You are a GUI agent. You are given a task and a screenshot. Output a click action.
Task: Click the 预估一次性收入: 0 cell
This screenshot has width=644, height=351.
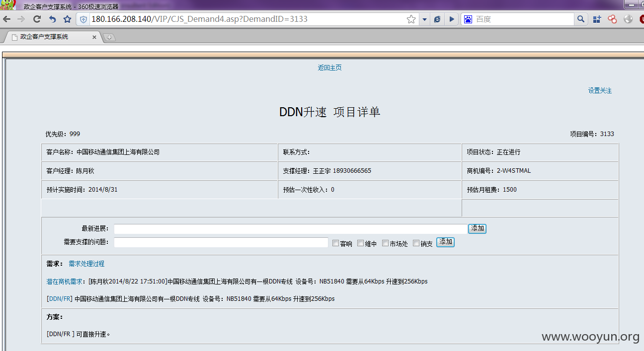coord(370,190)
